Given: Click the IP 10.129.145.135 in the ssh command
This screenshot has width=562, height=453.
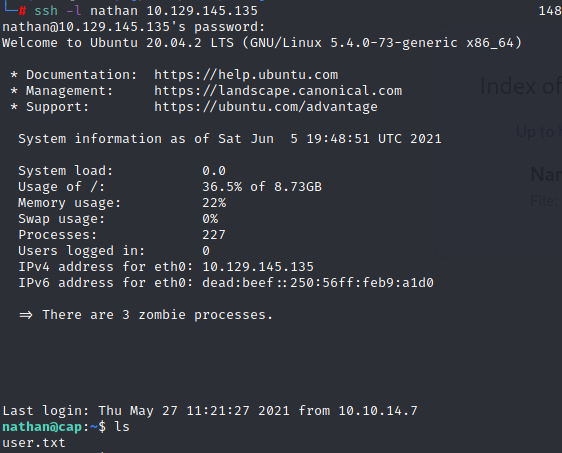Looking at the screenshot, I should 202,11.
